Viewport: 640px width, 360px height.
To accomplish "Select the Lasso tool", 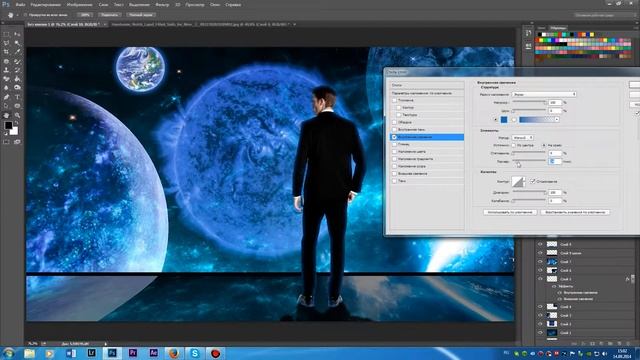I will tap(6, 43).
